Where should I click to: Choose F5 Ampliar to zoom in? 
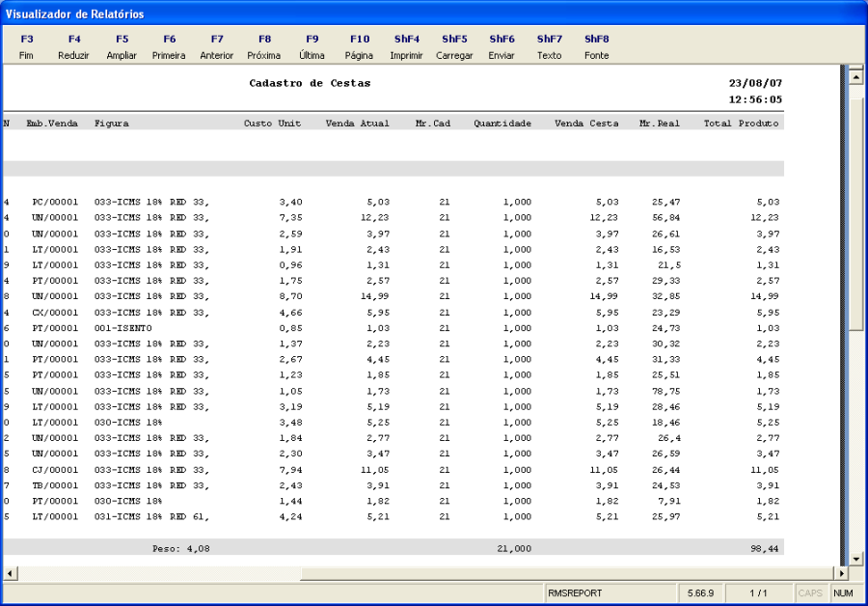[122, 46]
